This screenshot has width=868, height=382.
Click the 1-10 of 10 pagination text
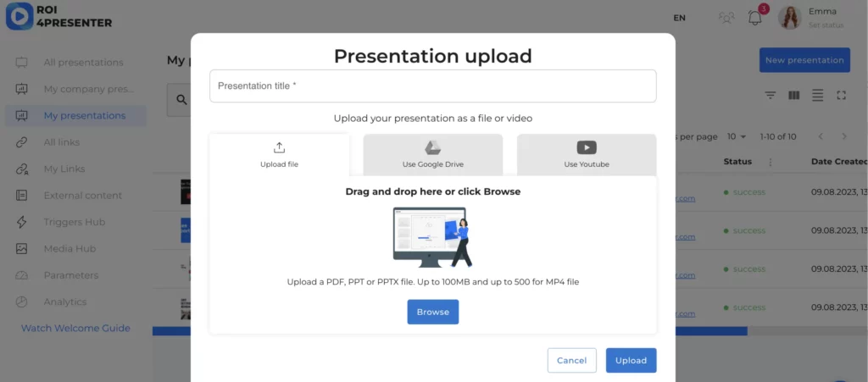pyautogui.click(x=778, y=136)
